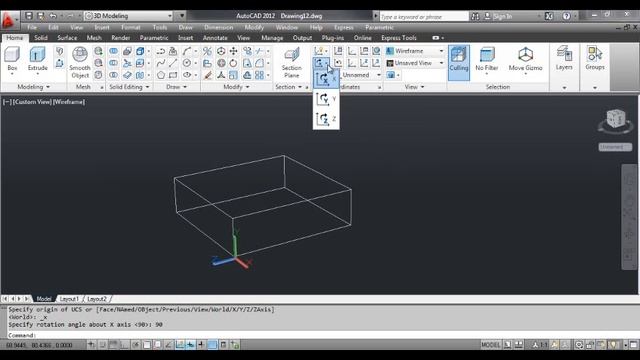This screenshot has height=360, width=640.
Task: Click the coordinates readout in status bar
Action: coord(39,345)
